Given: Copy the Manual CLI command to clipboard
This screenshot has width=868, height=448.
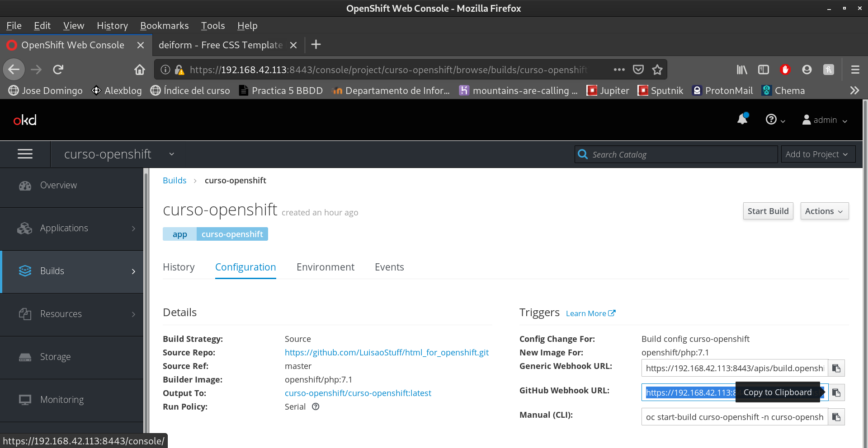Looking at the screenshot, I should click(836, 417).
